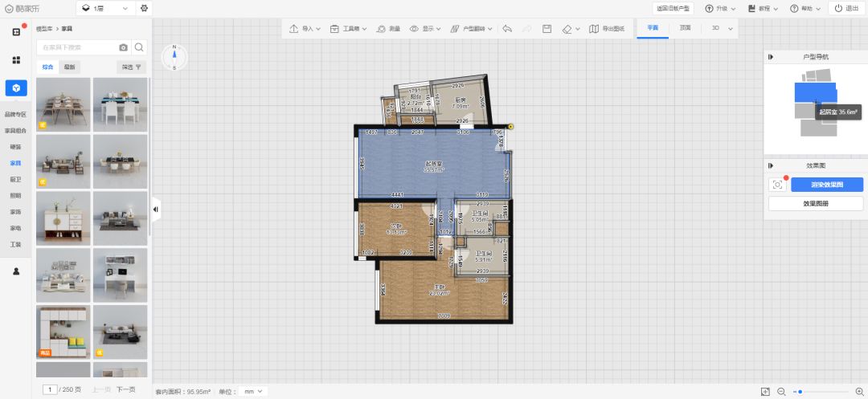Export drawings with 导出图纸

pos(607,29)
